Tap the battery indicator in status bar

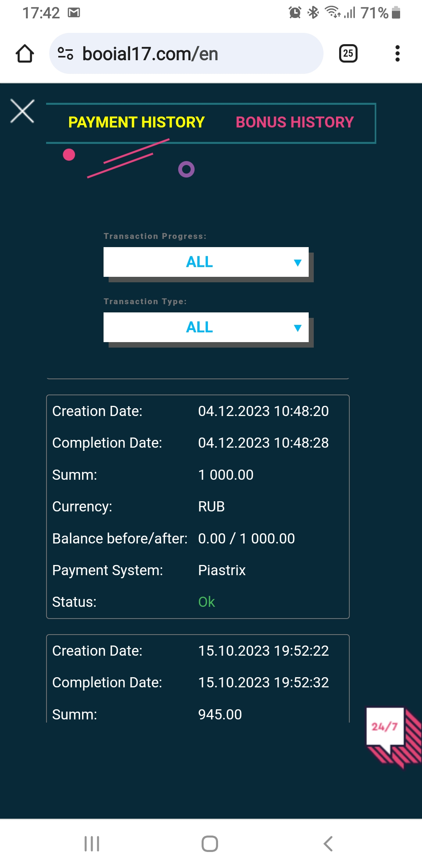[x=396, y=13]
